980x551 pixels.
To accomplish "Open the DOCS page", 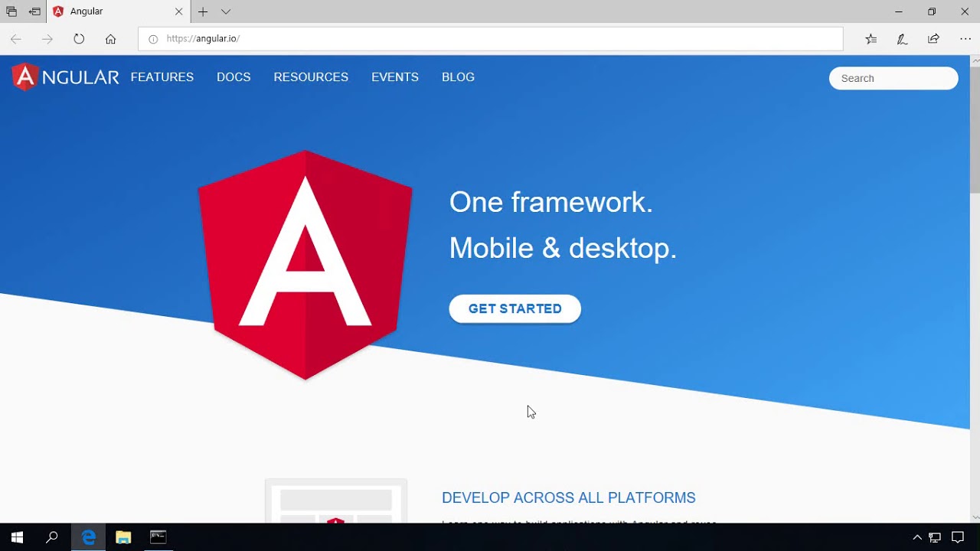I will pos(234,77).
